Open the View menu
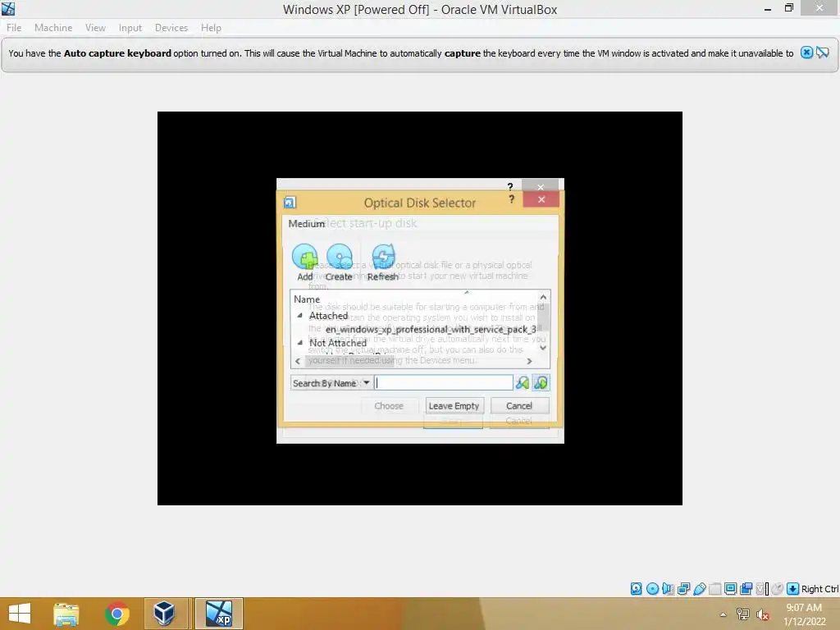 pyautogui.click(x=95, y=28)
